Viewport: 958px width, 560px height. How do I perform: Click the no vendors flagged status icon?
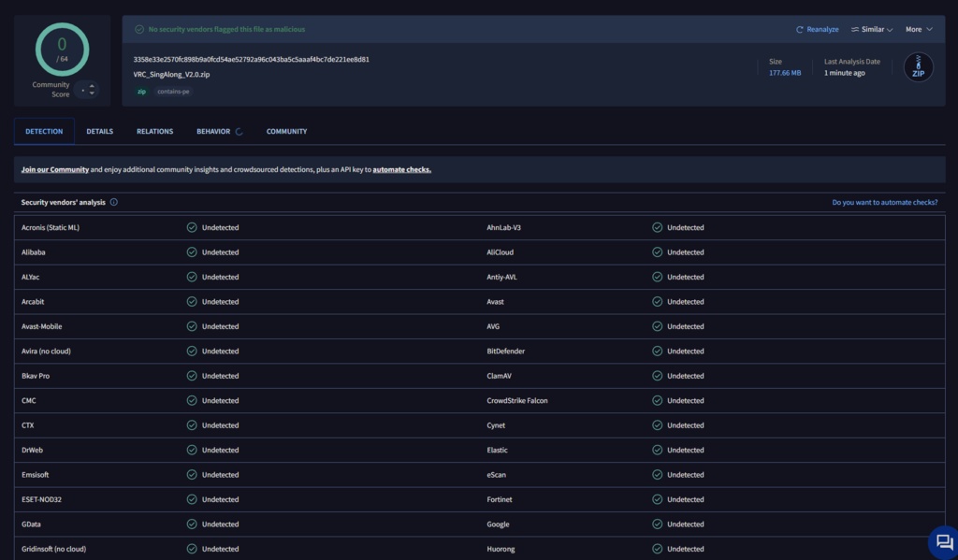coord(139,29)
